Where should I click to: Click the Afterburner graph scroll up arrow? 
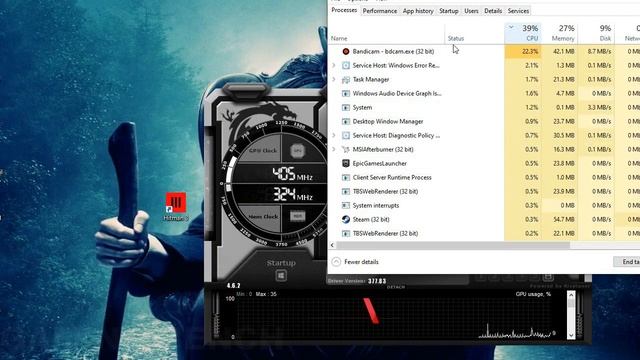point(571,295)
